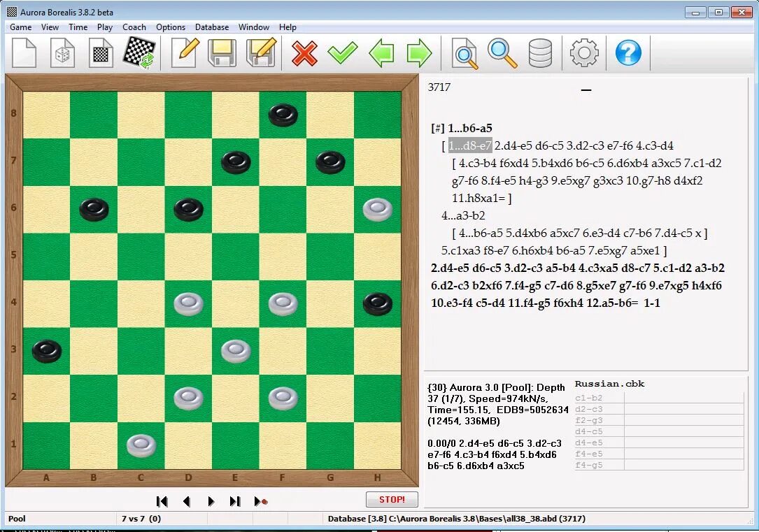Open the Time menu
This screenshot has height=532, width=759.
pos(78,27)
